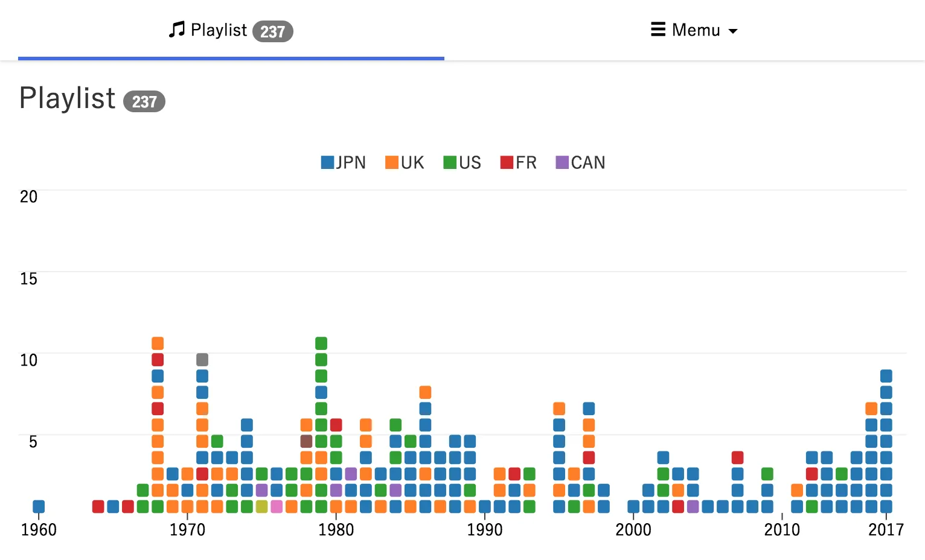Click the 237 badge in Playlist tab
The width and height of the screenshot is (925, 560).
[272, 31]
